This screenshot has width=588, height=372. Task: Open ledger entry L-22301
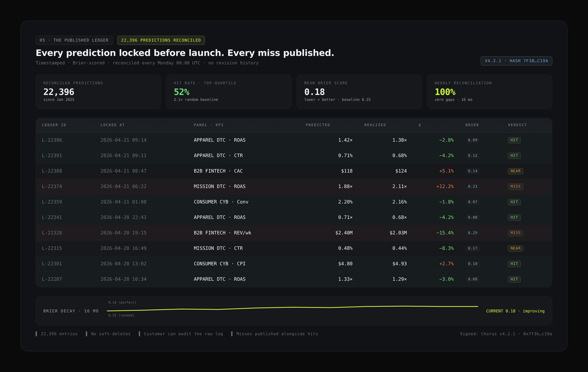52,264
